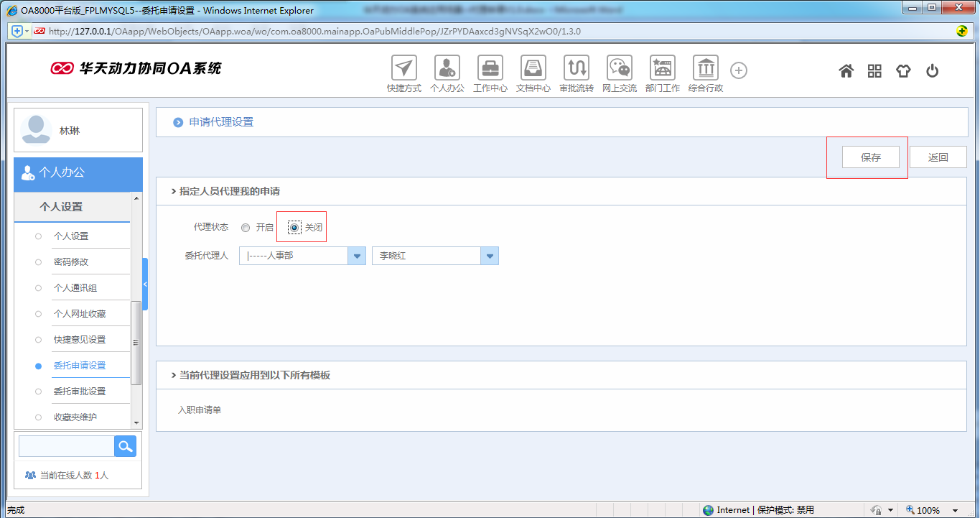Go to home via house icon
Screen dimensions: 980x518
(846, 70)
